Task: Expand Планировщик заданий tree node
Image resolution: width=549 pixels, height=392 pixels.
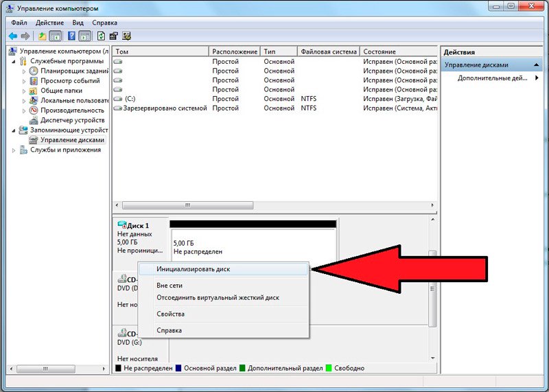Action: 24,71
